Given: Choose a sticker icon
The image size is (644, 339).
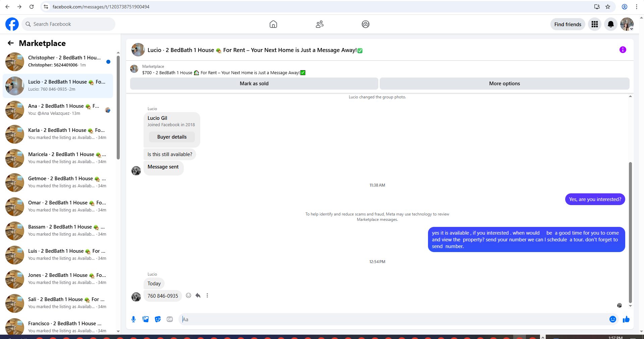Looking at the screenshot, I should click(158, 319).
